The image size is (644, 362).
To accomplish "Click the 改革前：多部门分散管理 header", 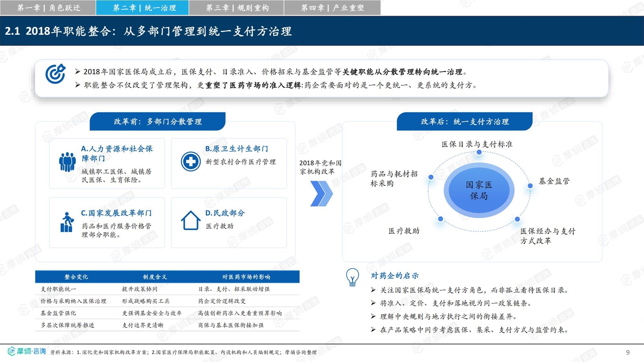I will [157, 121].
